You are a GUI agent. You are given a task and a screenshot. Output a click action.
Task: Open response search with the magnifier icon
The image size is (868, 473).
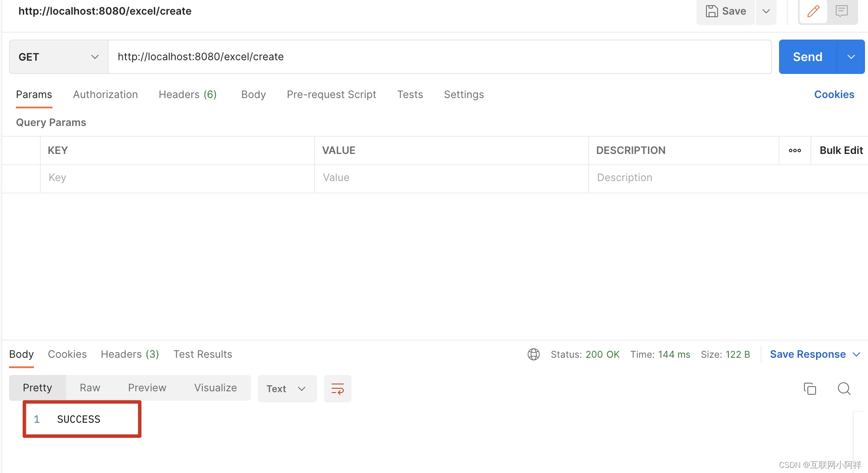tap(844, 388)
